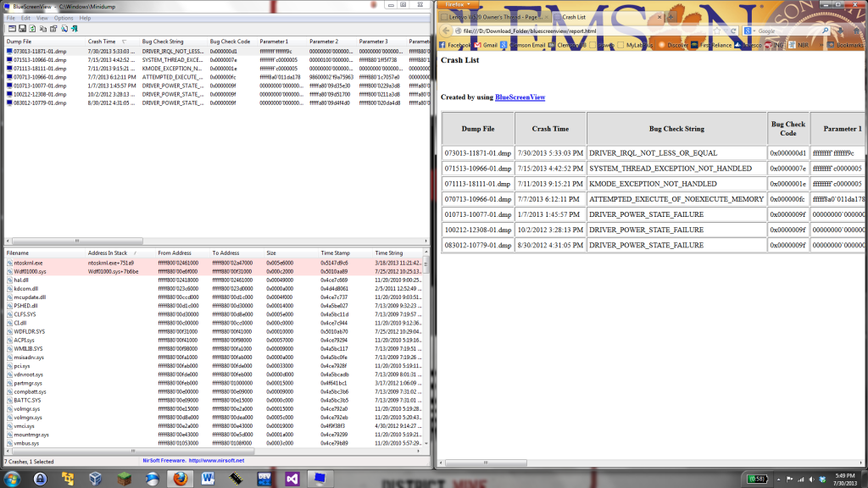Open the Microsoft Word taskbar icon

coord(209,479)
